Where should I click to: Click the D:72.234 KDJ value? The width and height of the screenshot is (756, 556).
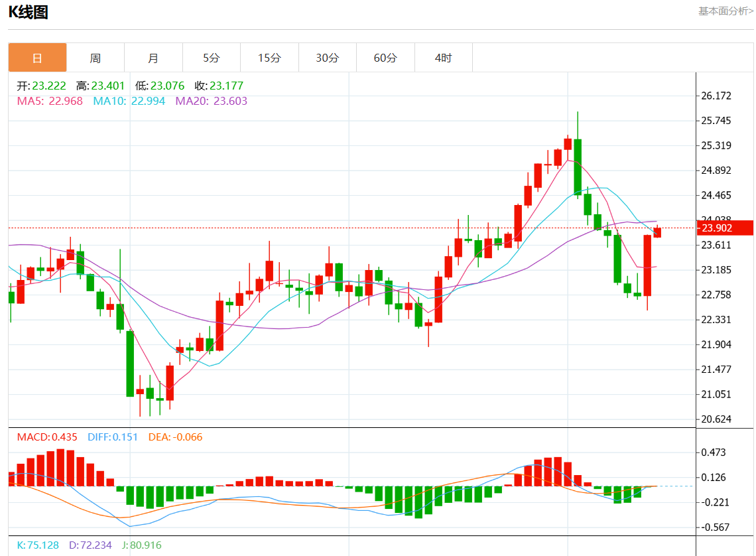point(90,545)
